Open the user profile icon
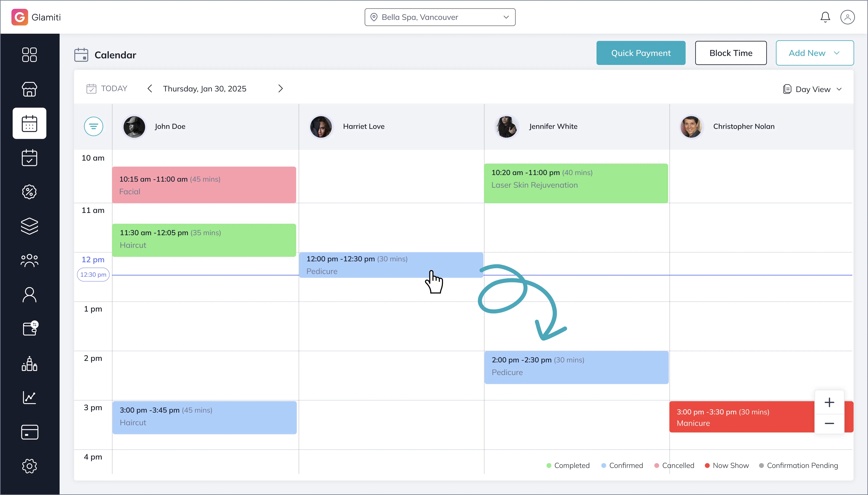Screen dimensions: 868x495 [x=847, y=17]
